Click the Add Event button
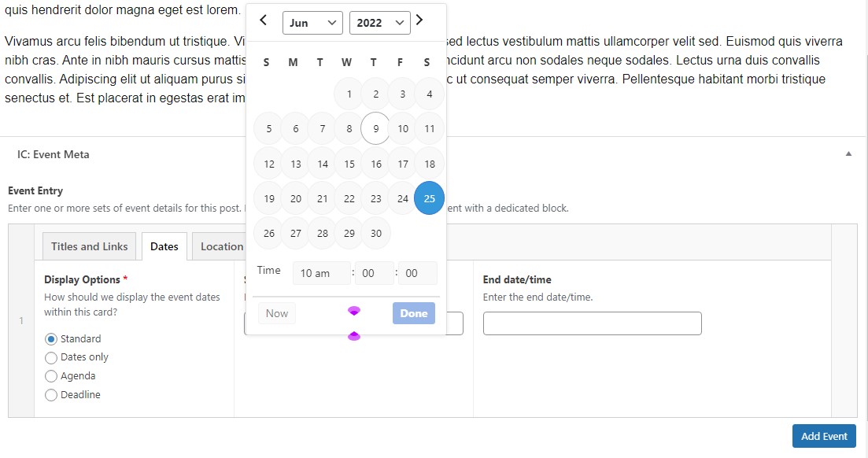This screenshot has height=458, width=868. click(823, 436)
